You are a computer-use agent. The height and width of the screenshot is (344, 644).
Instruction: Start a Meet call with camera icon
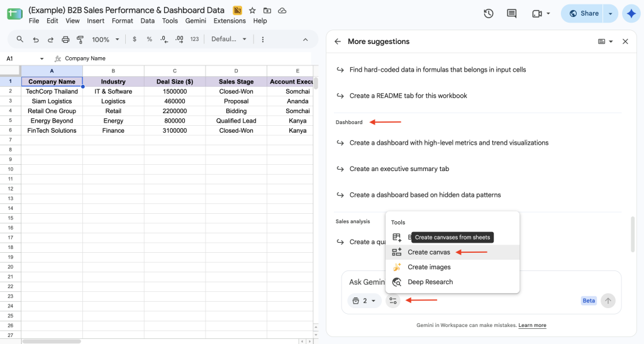click(x=537, y=14)
